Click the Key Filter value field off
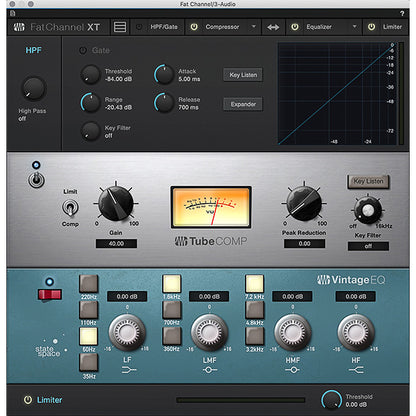Image resolution: width=416 pixels, height=416 pixels. coord(368,246)
